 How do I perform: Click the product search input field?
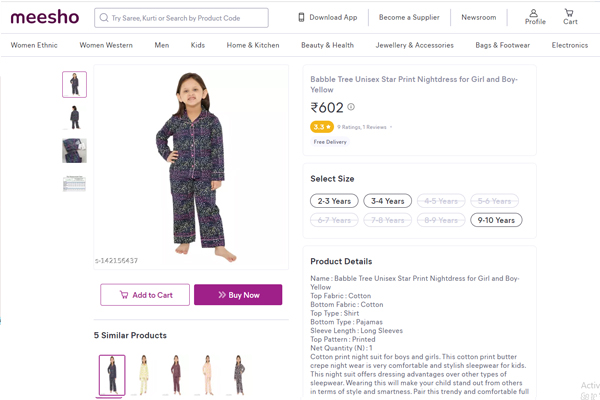click(x=187, y=18)
